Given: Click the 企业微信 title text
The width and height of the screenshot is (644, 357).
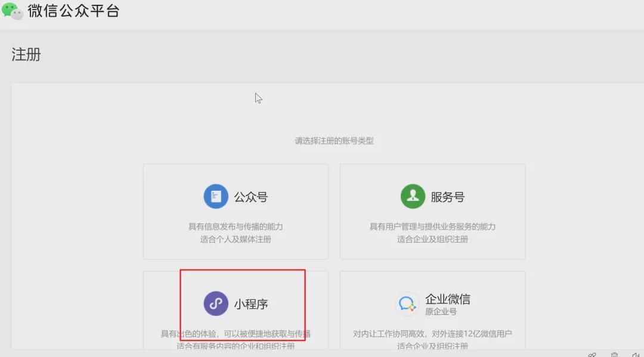Looking at the screenshot, I should (x=449, y=299).
